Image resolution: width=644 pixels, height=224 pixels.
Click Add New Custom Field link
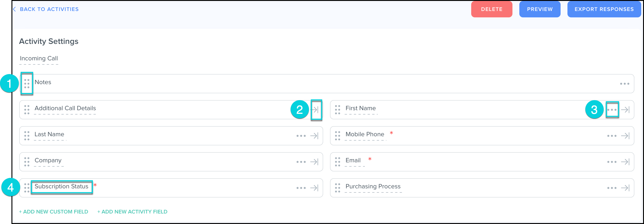(53, 211)
